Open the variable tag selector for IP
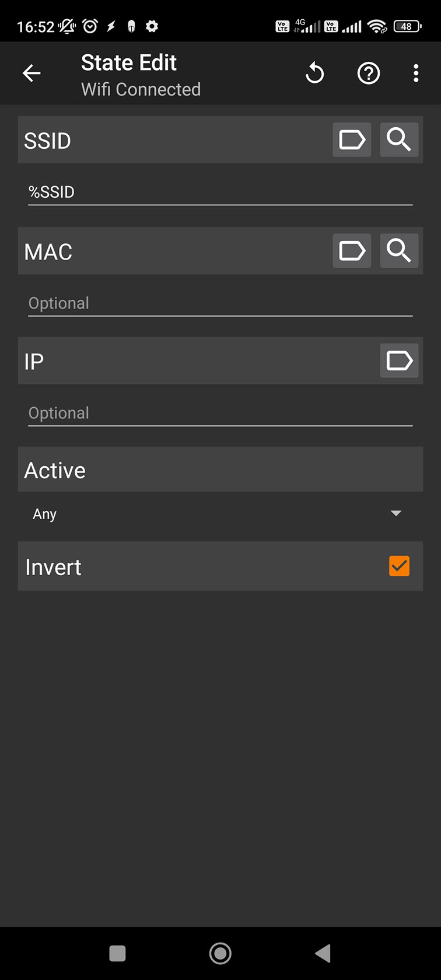This screenshot has height=980, width=441. tap(399, 360)
